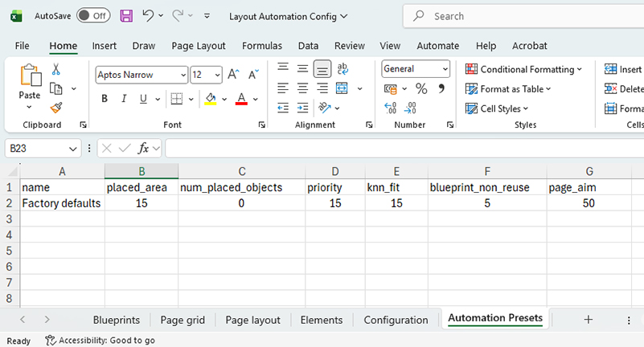Viewport: 644px width, 347px height.
Task: Click Accessibility: Good to go status
Action: 100,341
